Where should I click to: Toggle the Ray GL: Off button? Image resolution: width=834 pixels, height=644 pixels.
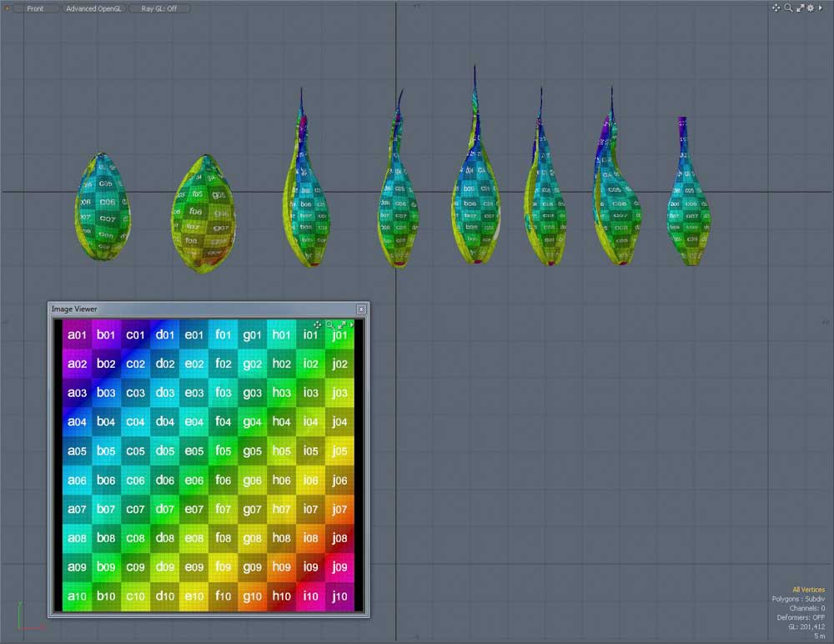pyautogui.click(x=159, y=8)
